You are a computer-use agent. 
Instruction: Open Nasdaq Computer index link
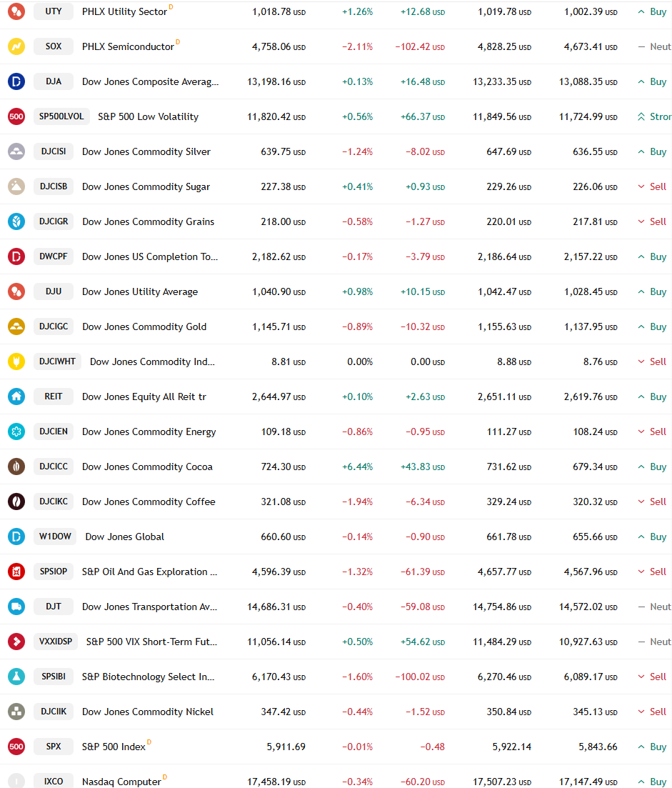click(x=121, y=782)
